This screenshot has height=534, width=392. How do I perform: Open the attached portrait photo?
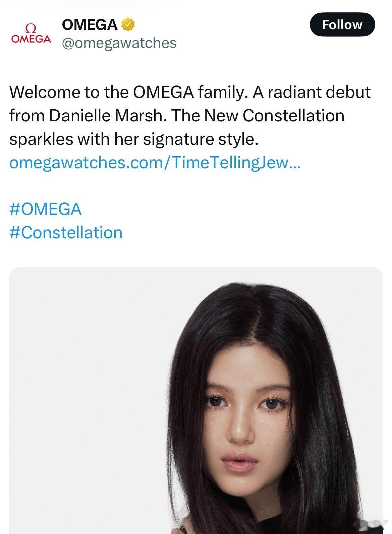[x=196, y=400]
